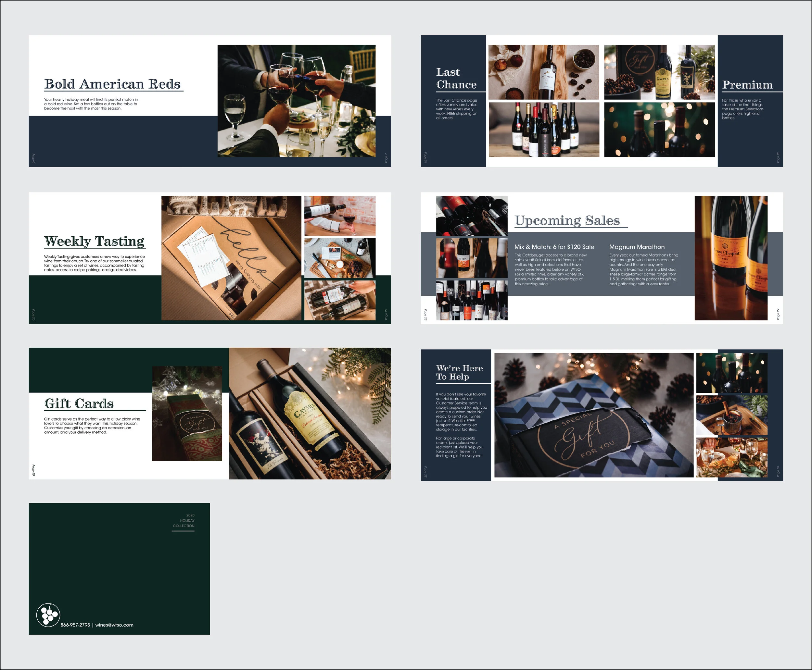Select the Last Chance heading
The image size is (812, 670).
point(456,78)
